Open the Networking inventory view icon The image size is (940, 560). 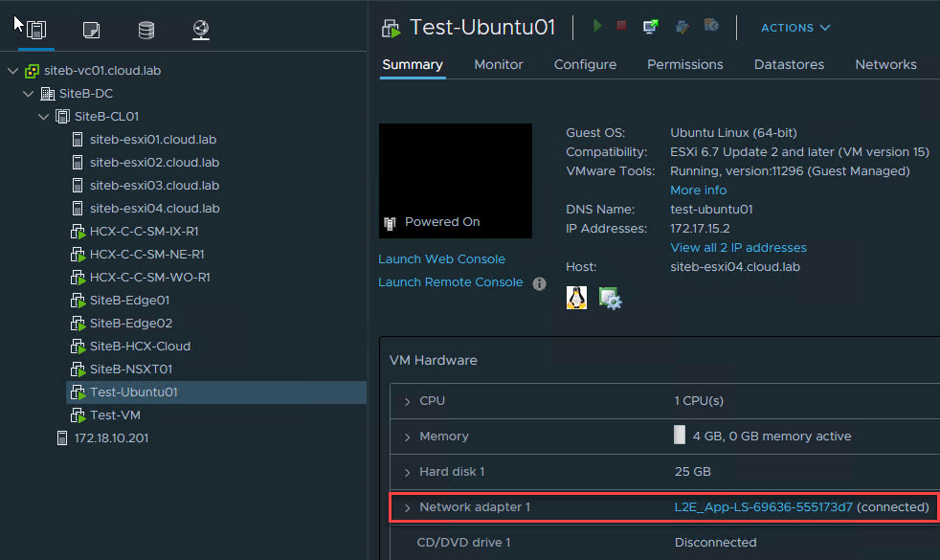coord(201,31)
